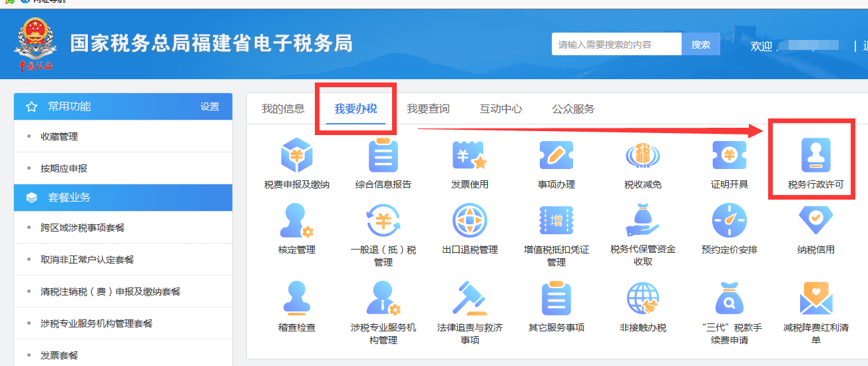Click the national emblem tax logo
The image size is (868, 366).
tap(36, 44)
